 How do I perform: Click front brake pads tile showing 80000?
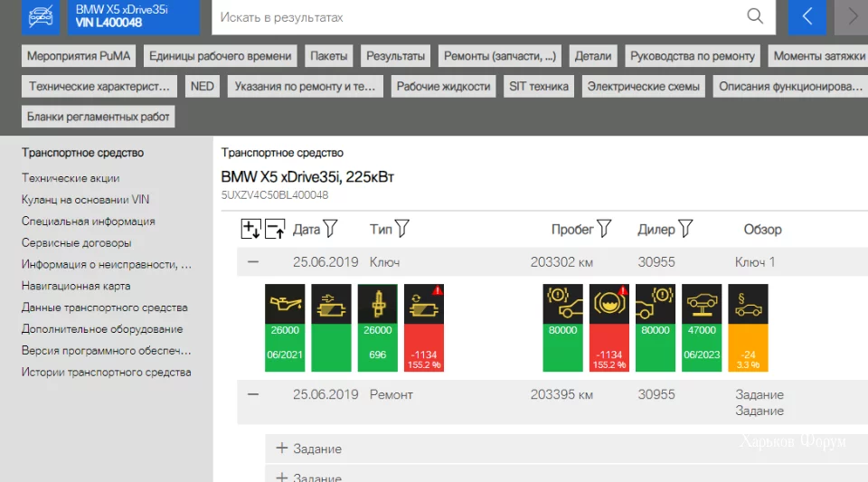click(x=563, y=327)
